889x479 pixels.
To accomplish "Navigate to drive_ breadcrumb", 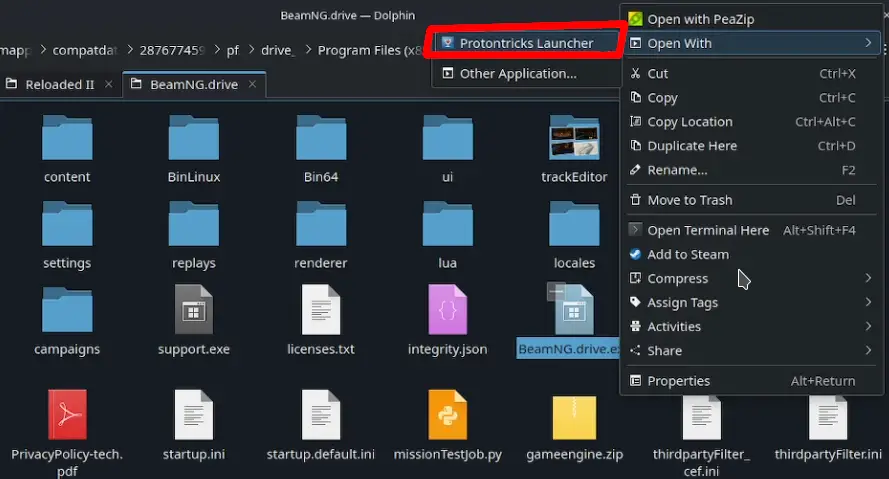I will [x=278, y=50].
